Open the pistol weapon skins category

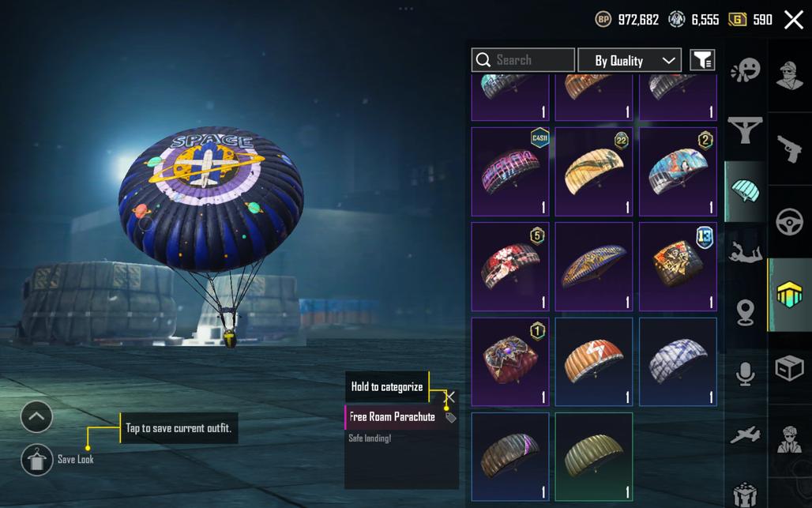click(789, 149)
